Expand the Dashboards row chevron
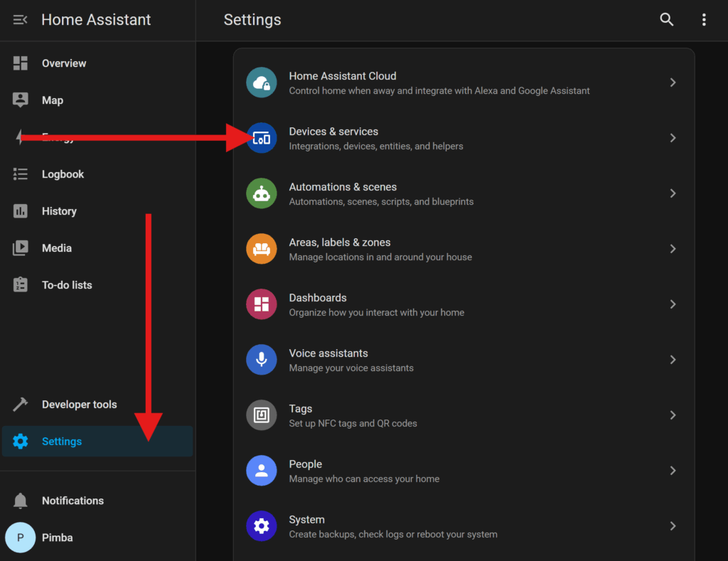 673,304
